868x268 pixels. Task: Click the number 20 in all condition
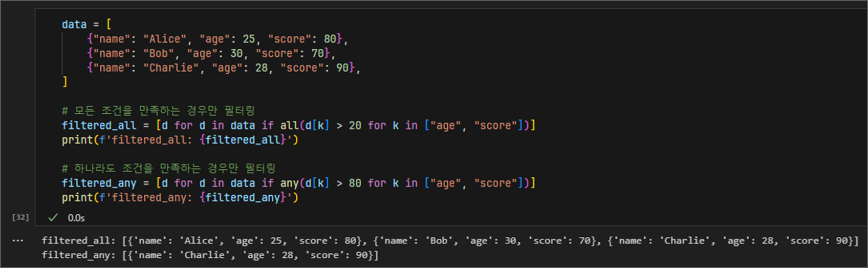coord(355,125)
